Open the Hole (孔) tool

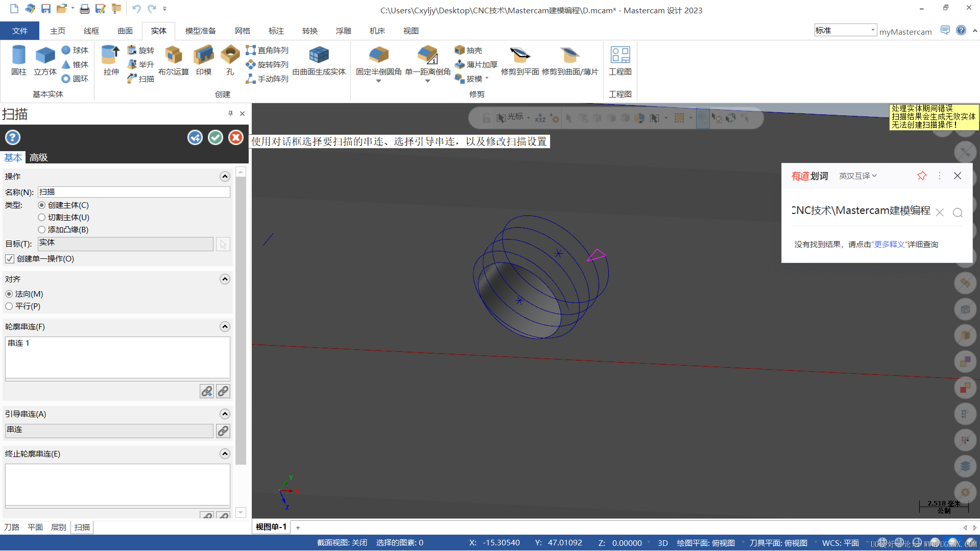coord(230,60)
